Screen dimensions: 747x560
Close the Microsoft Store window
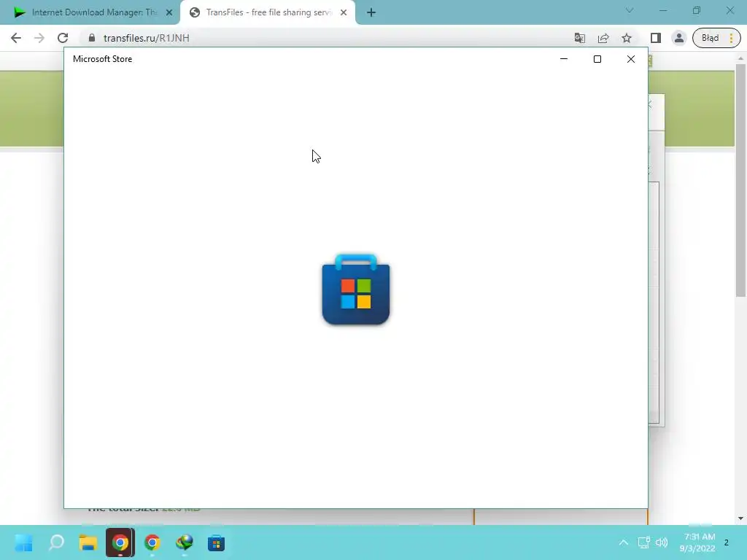(x=631, y=59)
